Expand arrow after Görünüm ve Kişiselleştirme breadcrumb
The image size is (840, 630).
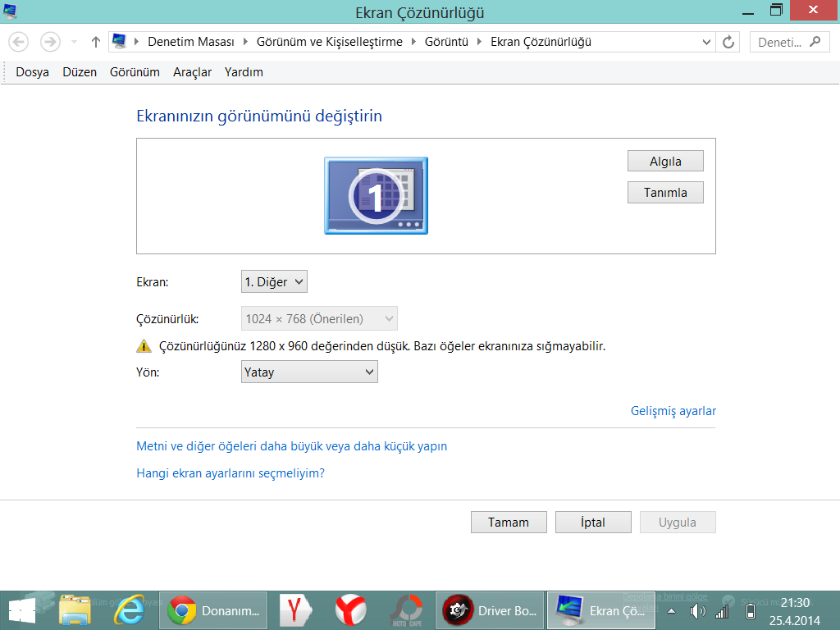point(413,42)
